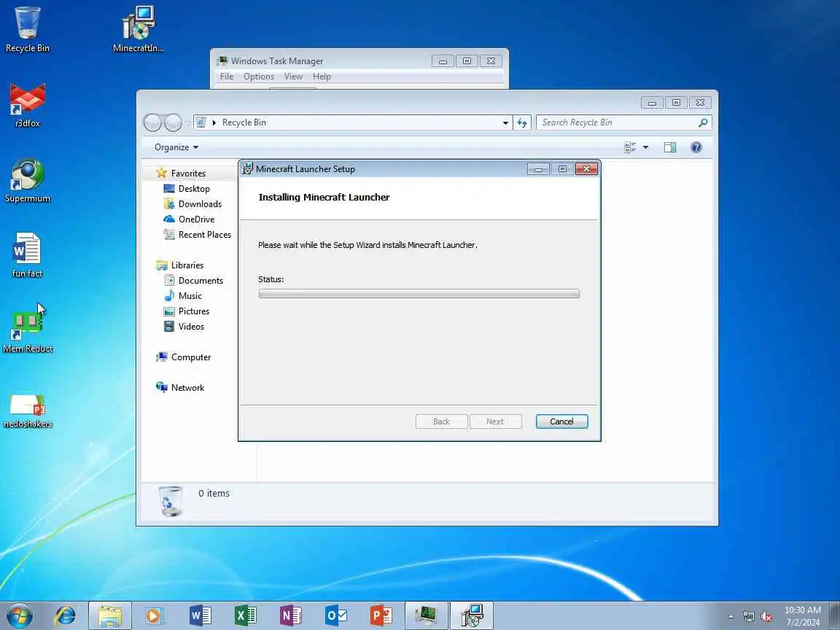840x630 pixels.
Task: Launch Outlook from the taskbar
Action: point(336,615)
